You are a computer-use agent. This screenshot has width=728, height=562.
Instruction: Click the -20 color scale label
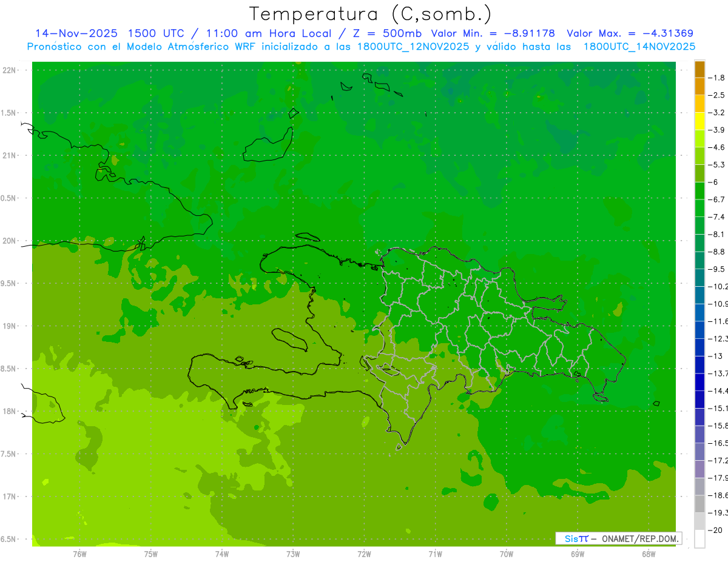[715, 530]
